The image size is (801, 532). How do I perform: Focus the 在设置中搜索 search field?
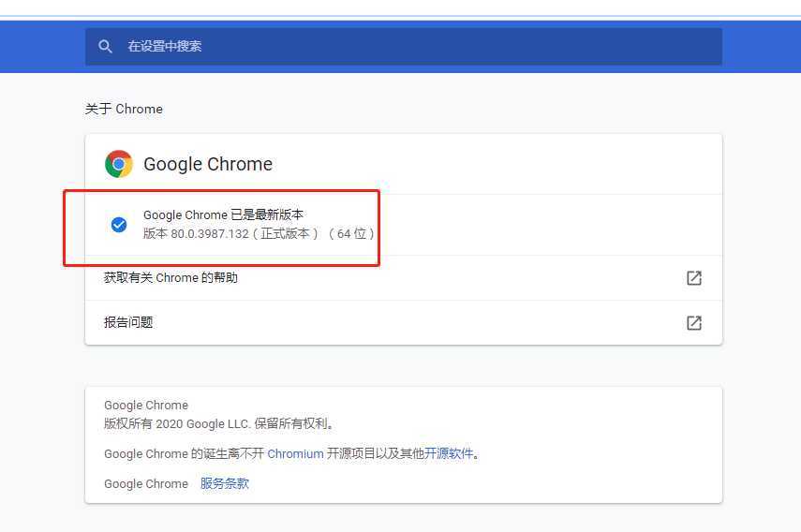tap(404, 47)
